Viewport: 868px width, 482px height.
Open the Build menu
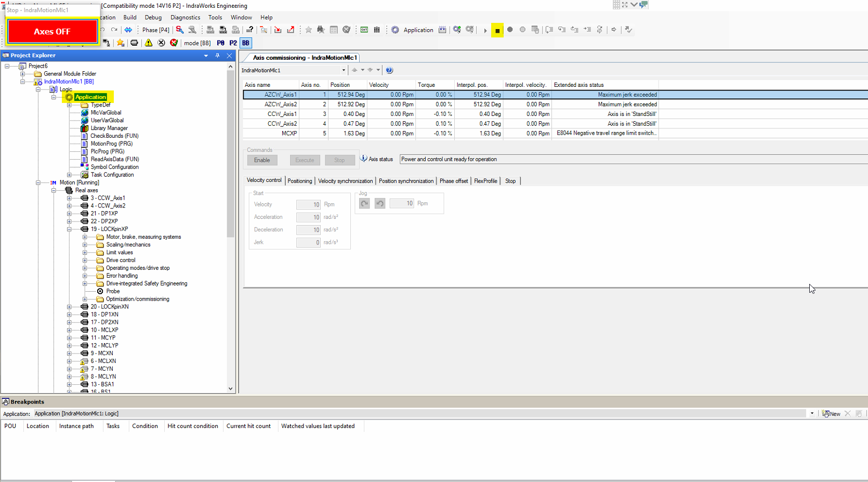coord(130,17)
